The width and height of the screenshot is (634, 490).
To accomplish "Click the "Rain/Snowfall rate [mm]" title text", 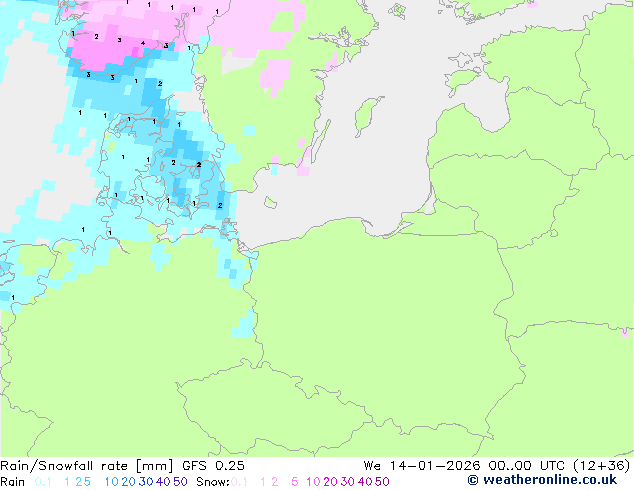I will click(87, 466).
